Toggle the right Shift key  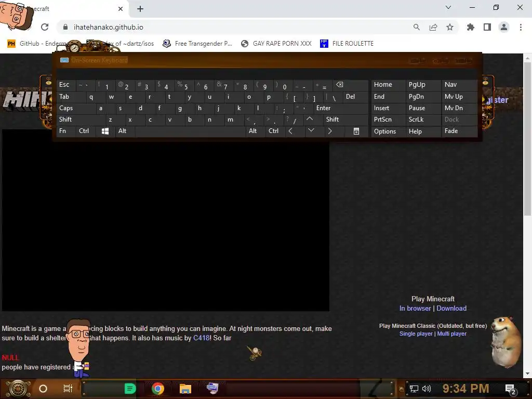[x=345, y=119]
